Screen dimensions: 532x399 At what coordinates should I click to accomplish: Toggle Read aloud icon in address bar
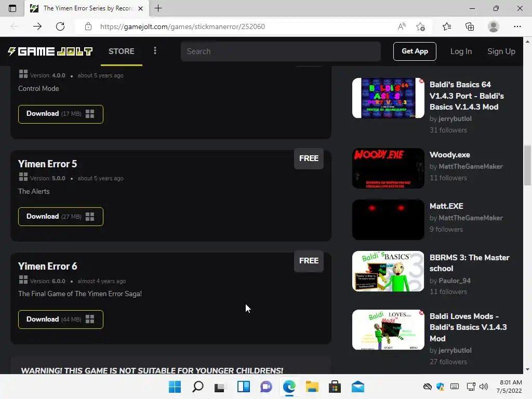402,26
